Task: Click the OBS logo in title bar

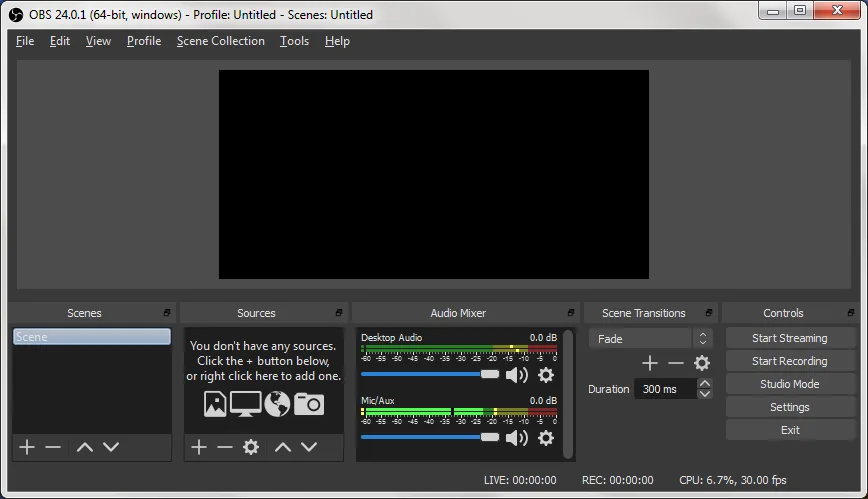Action: [x=16, y=15]
